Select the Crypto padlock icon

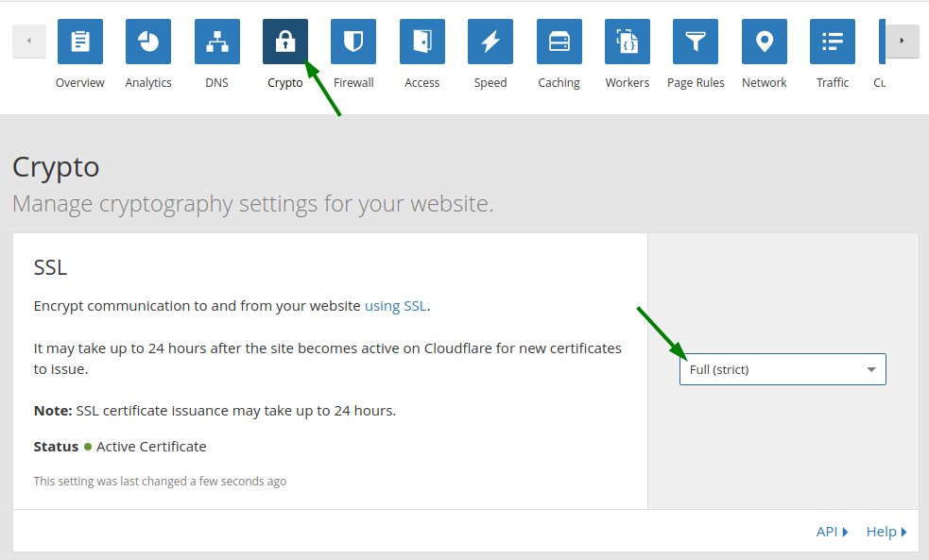coord(285,42)
